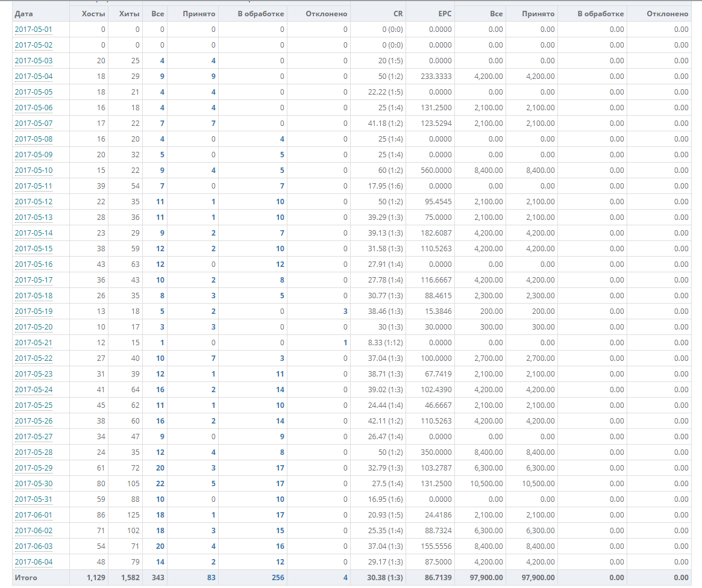Select total hits value 1,582
This screenshot has height=588, width=702.
(x=130, y=578)
